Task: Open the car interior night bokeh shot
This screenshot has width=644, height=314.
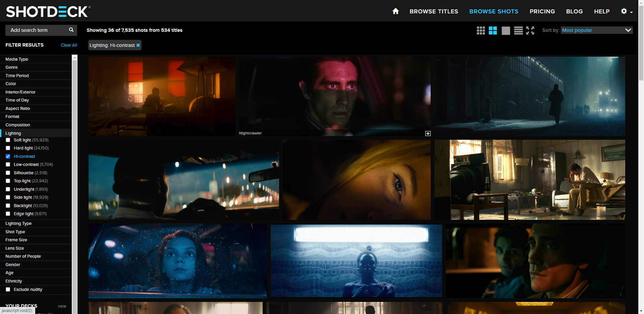Action: coord(183,180)
